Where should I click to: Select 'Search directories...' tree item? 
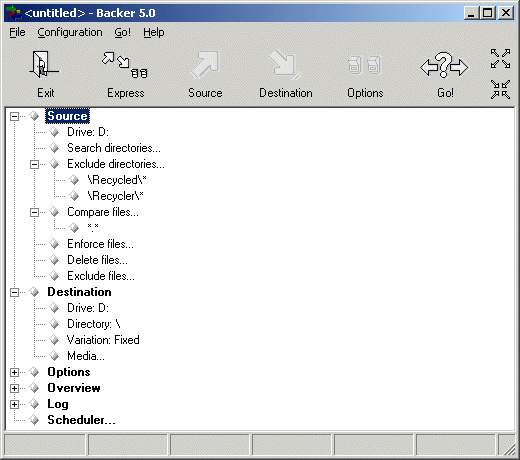point(114,148)
